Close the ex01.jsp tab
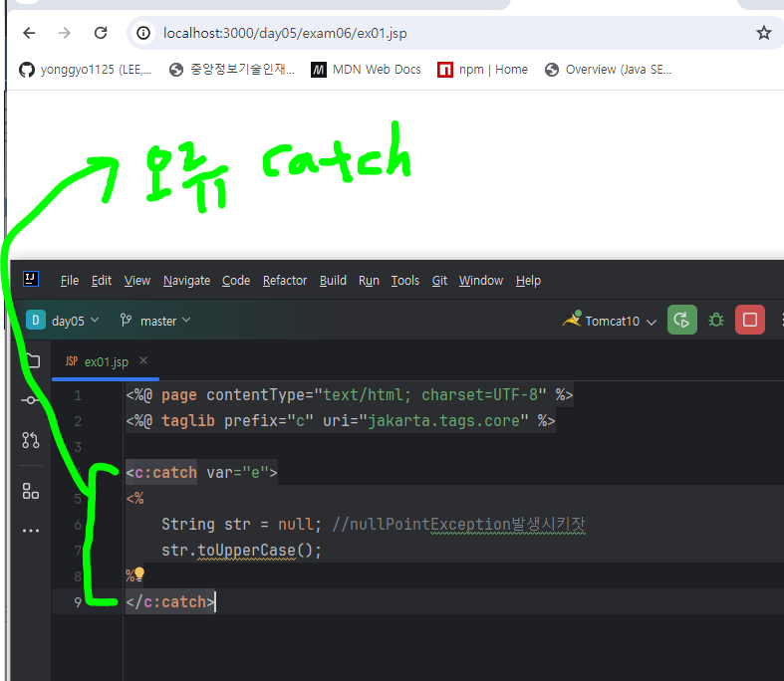 [x=143, y=360]
